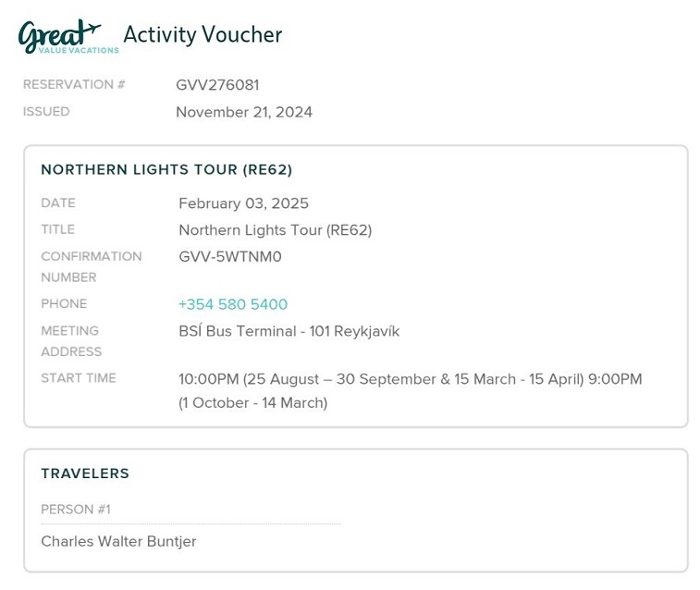Image resolution: width=700 pixels, height=590 pixels.
Task: Click the CONFIRMATION NUMBER label
Action: [x=92, y=267]
